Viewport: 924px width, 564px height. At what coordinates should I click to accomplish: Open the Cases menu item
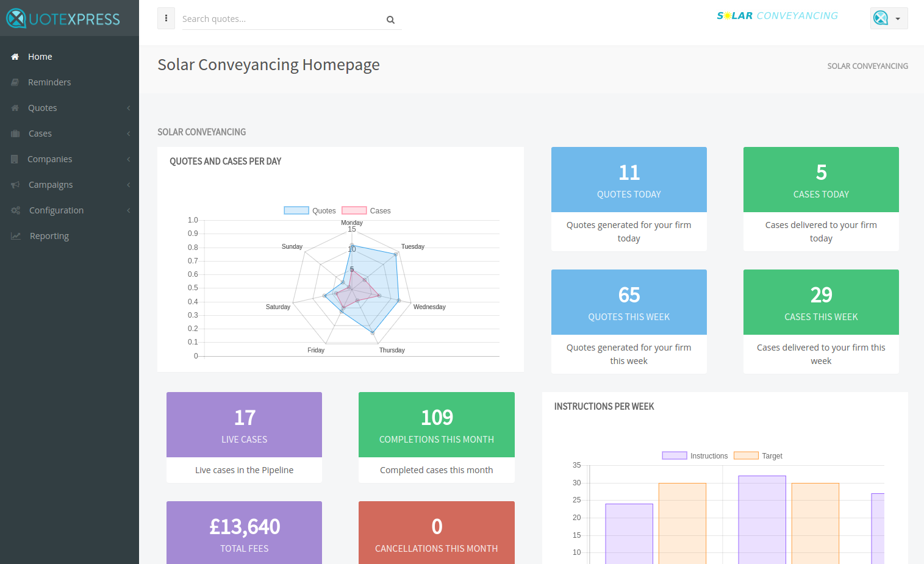click(x=70, y=134)
